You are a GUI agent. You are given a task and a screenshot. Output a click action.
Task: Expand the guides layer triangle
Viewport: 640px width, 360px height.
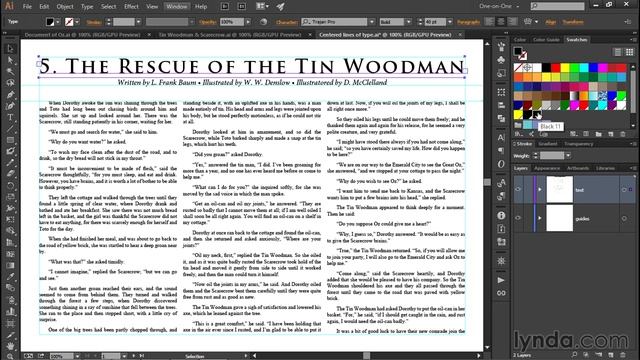pos(540,218)
